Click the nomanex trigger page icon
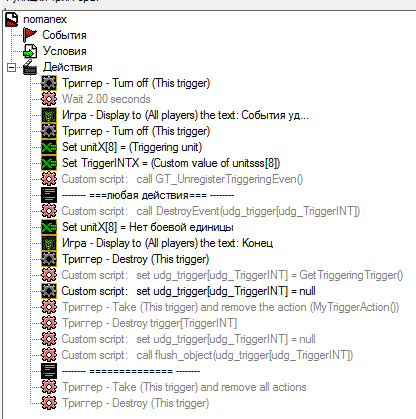This screenshot has height=419, width=416. pos(12,19)
